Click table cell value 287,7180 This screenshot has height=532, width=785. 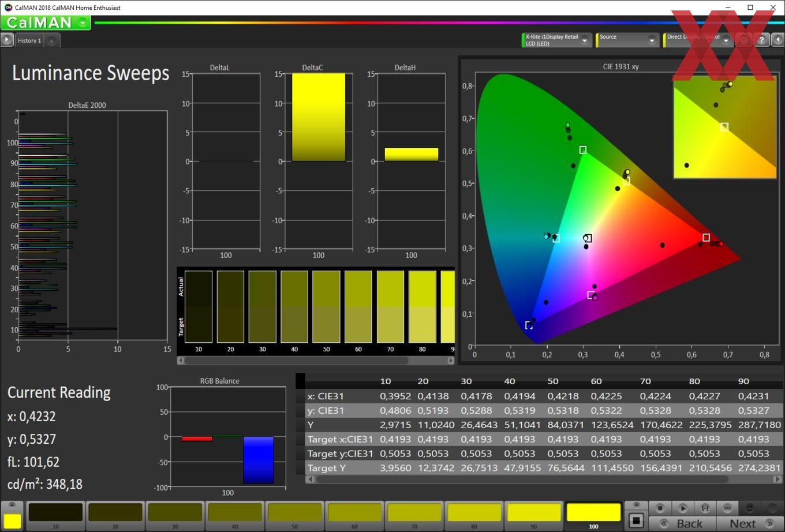(760, 425)
